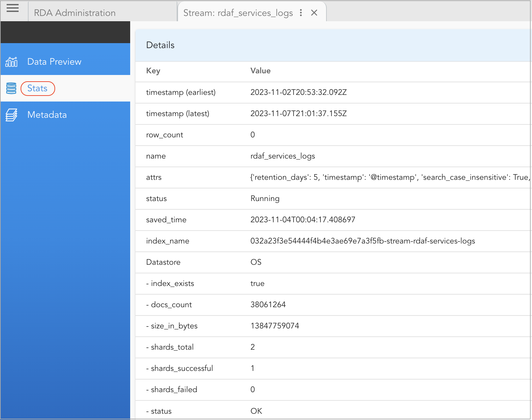Click the saved_time value cell
Viewport: 532px width, 420px height.
[x=303, y=220]
